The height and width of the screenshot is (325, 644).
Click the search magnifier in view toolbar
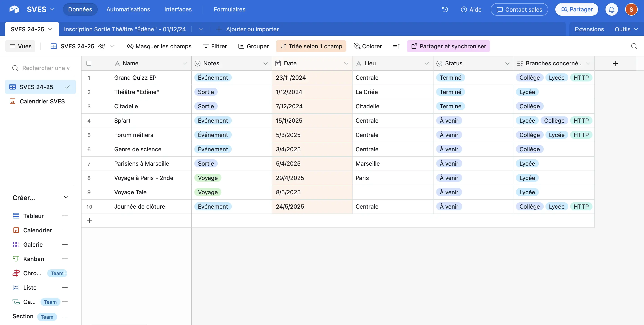(x=634, y=46)
